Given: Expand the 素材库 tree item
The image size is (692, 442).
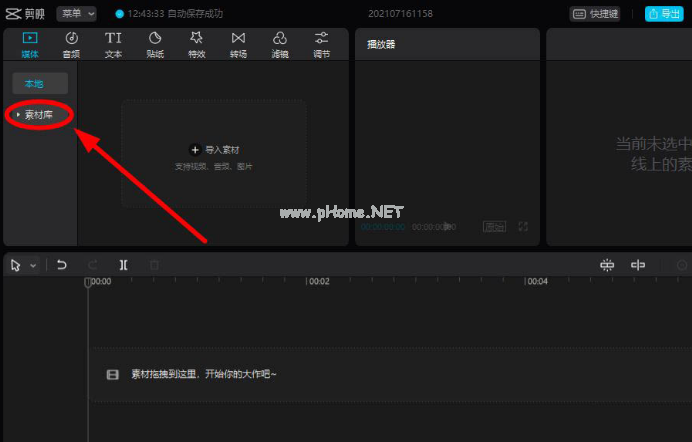Looking at the screenshot, I should click(x=41, y=115).
